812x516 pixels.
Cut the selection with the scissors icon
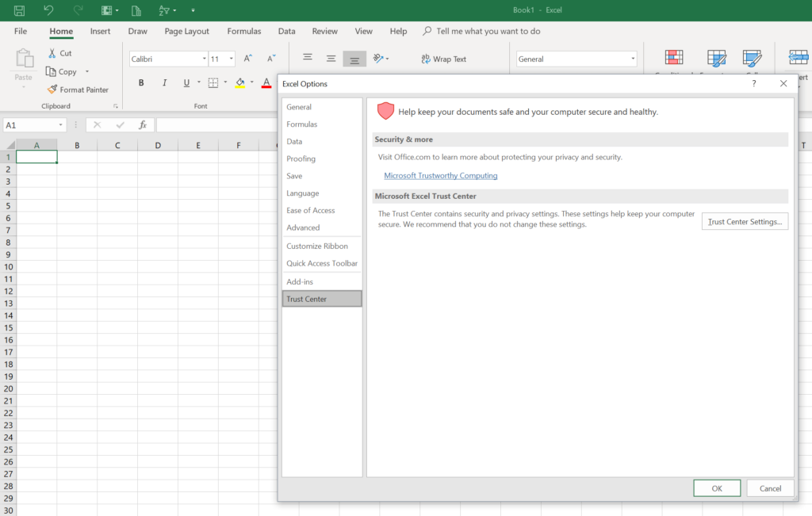click(x=52, y=53)
